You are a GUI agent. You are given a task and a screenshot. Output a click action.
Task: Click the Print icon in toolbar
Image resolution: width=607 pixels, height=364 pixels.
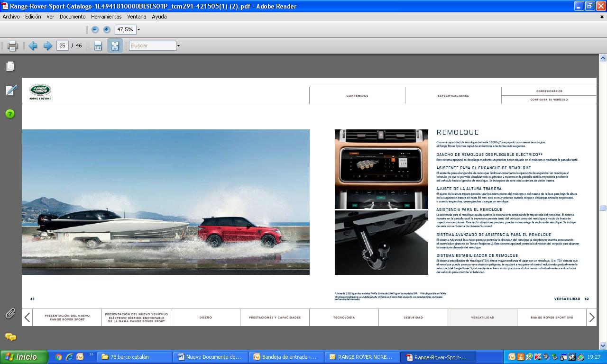(x=12, y=46)
